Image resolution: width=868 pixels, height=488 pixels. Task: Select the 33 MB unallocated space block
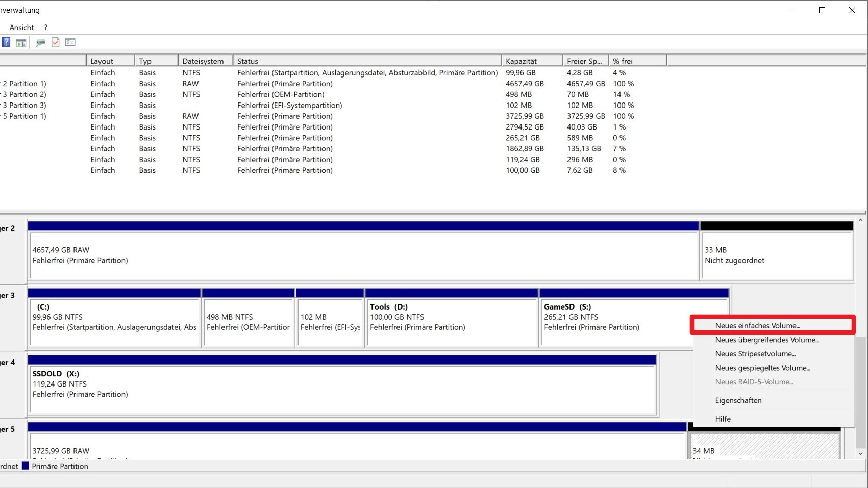click(x=777, y=255)
